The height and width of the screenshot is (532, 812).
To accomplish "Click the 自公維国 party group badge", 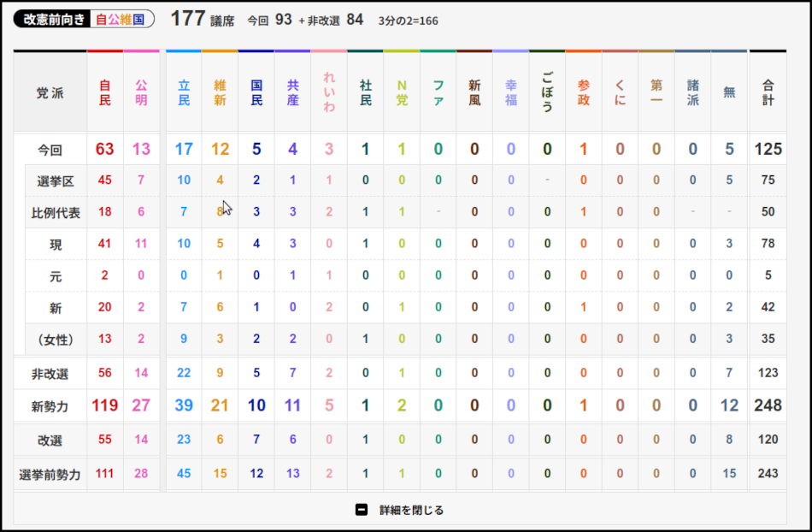I will [x=121, y=19].
